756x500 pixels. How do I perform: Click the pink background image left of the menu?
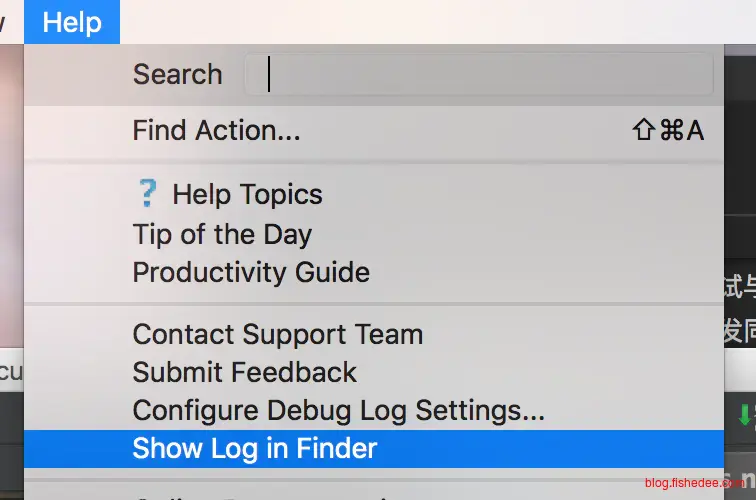click(11, 200)
